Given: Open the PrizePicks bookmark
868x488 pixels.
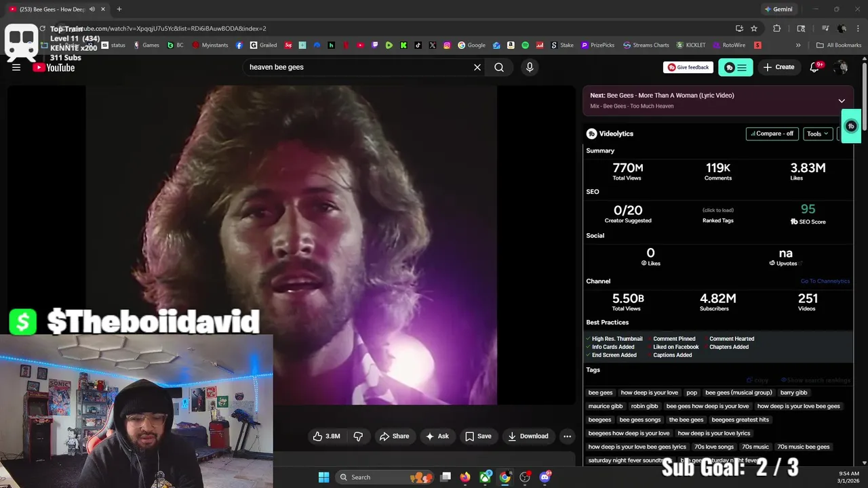Looking at the screenshot, I should point(597,45).
